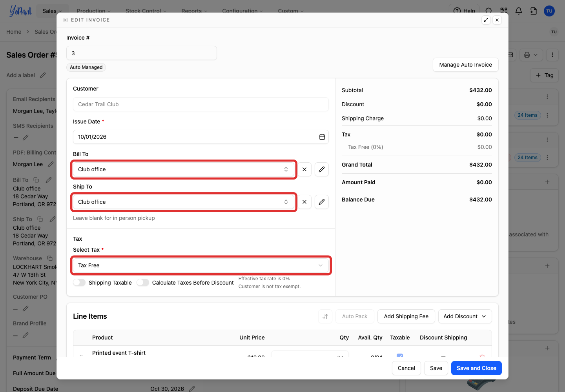Click the Tag button
Viewport: 565px width, 392px height.
[545, 75]
